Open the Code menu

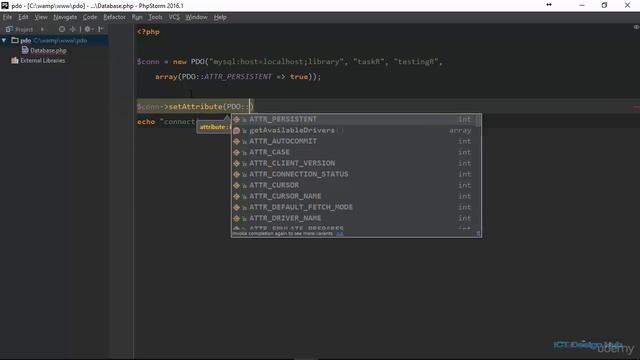point(90,17)
